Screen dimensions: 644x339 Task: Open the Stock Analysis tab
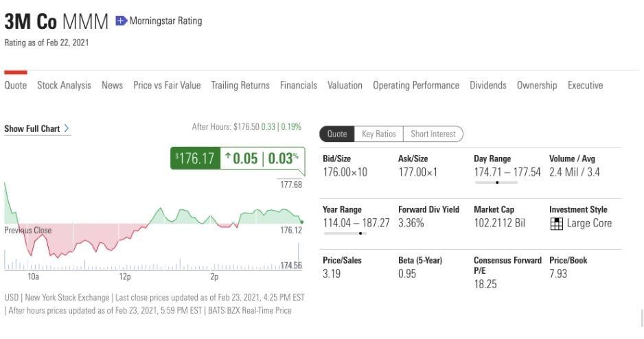(x=64, y=85)
